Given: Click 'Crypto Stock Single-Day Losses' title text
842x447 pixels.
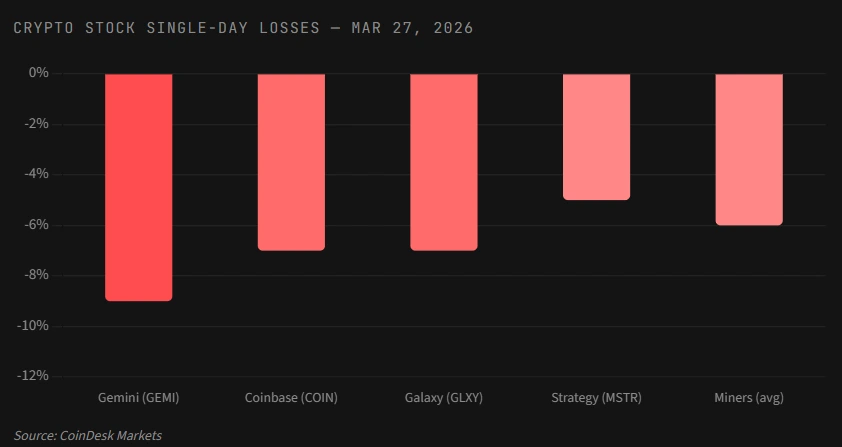Looking at the screenshot, I should tap(171, 28).
